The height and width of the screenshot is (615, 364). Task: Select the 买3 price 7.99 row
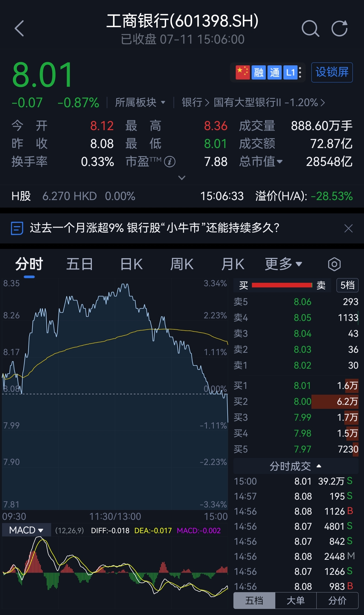tap(296, 417)
